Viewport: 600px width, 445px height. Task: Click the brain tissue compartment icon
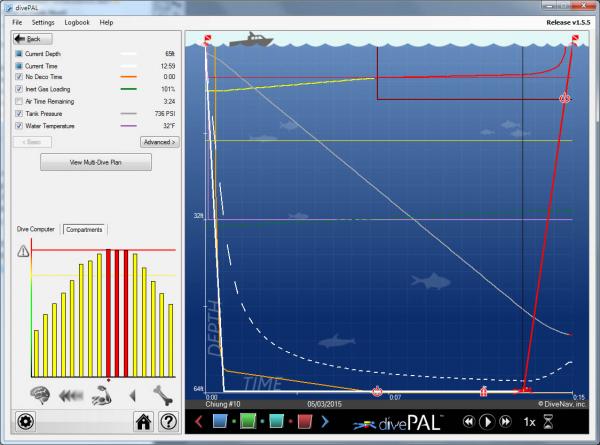tap(41, 392)
